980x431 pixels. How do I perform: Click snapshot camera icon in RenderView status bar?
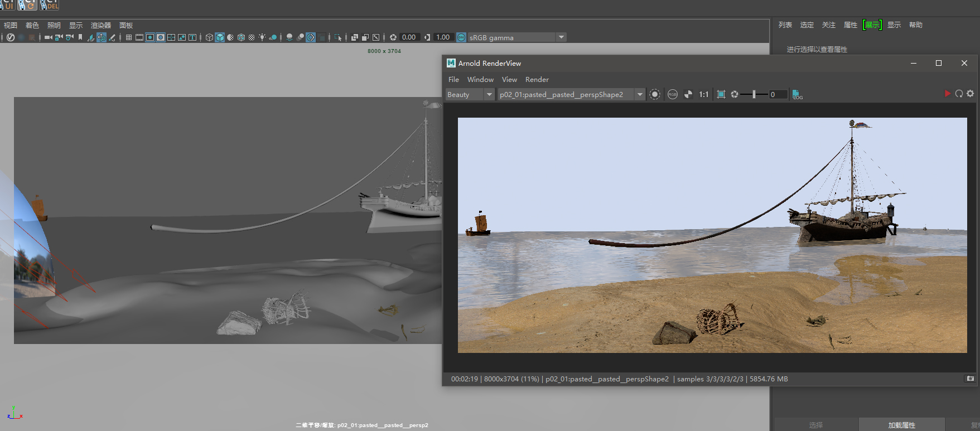[x=971, y=379]
